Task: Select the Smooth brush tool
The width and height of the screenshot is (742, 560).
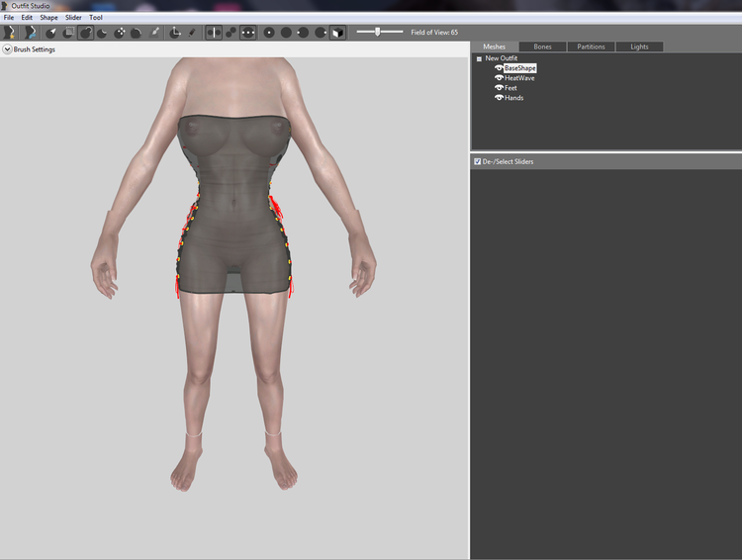Action: [x=137, y=33]
